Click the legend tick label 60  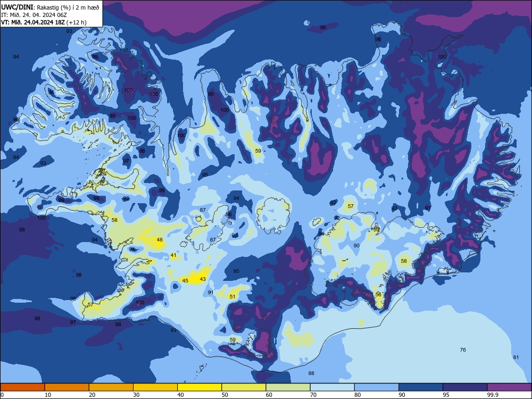pos(269,395)
